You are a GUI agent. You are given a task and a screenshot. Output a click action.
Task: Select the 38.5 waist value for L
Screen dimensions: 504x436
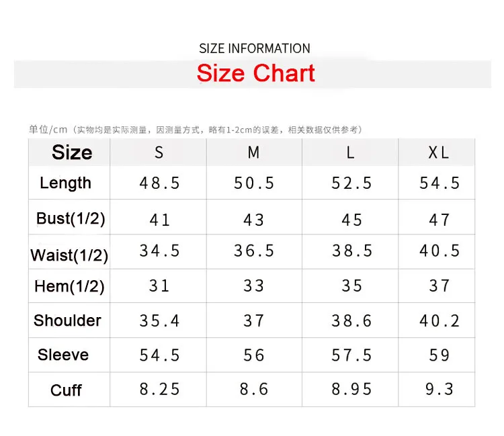352,251
